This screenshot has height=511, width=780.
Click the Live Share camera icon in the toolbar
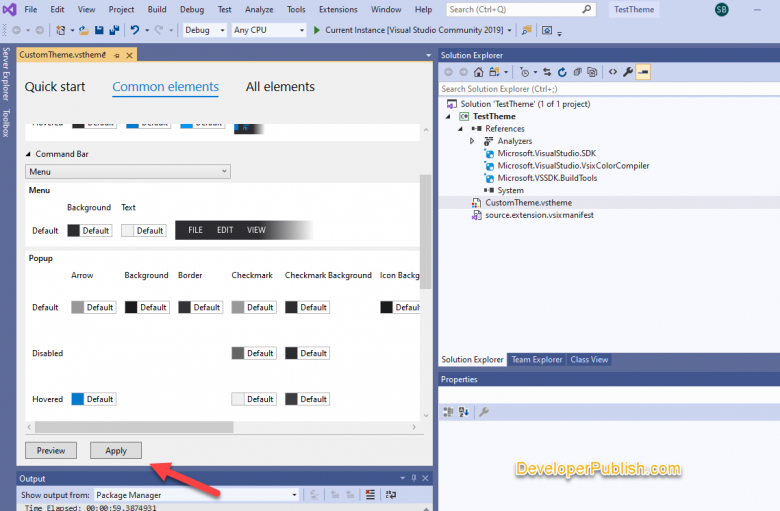547,30
